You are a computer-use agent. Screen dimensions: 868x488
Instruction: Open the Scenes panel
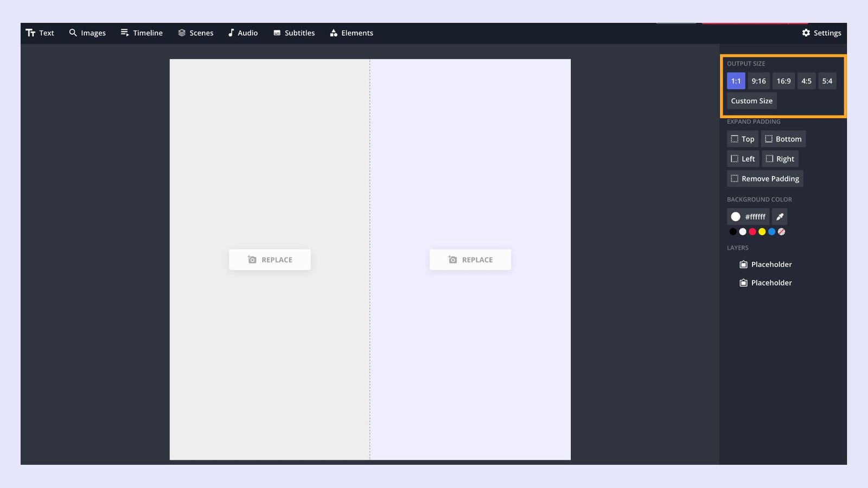pyautogui.click(x=195, y=33)
